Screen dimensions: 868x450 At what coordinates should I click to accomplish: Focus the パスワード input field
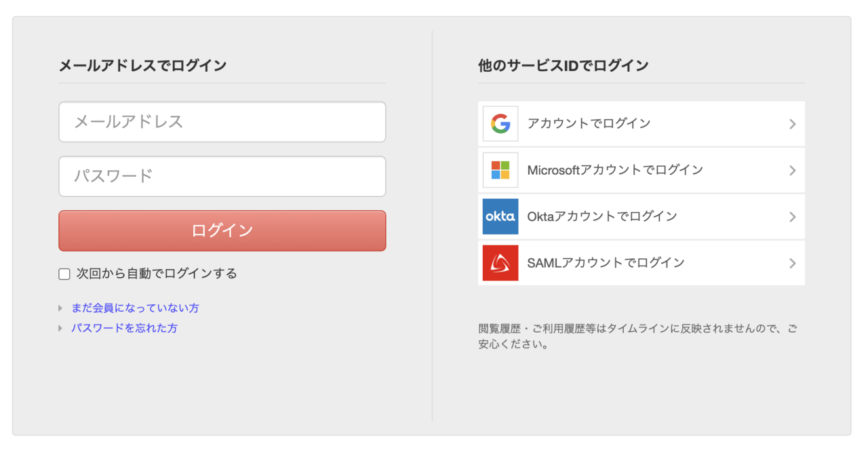222,176
